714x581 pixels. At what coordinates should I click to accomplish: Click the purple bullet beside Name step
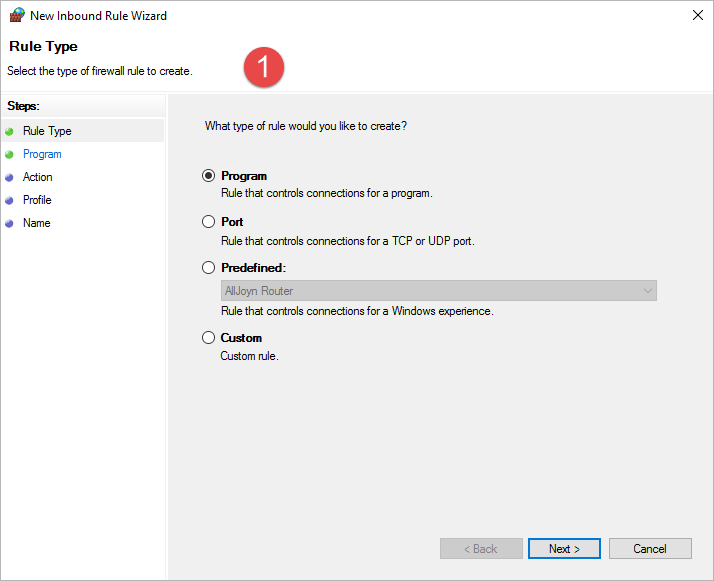[9, 224]
